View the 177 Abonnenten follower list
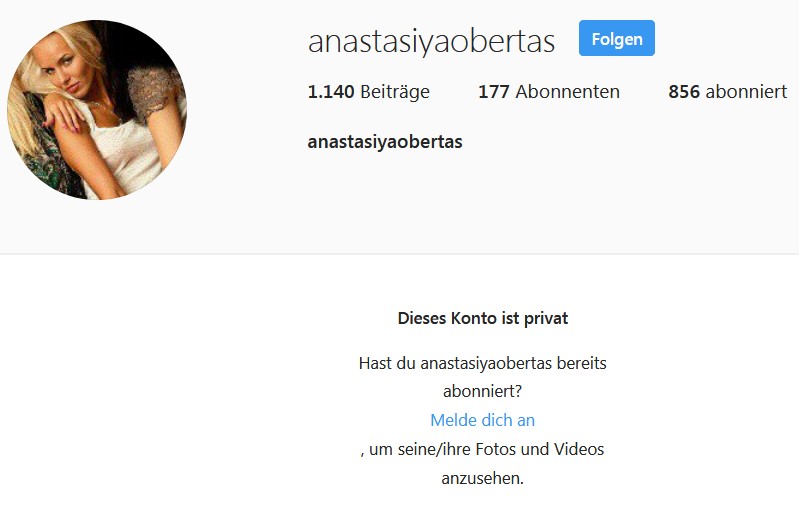 coord(549,92)
